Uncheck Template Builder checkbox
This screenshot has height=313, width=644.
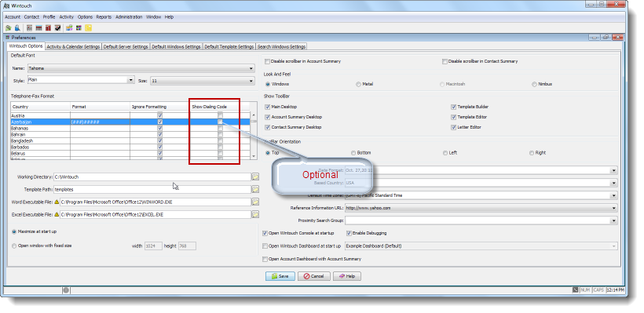[x=453, y=107]
